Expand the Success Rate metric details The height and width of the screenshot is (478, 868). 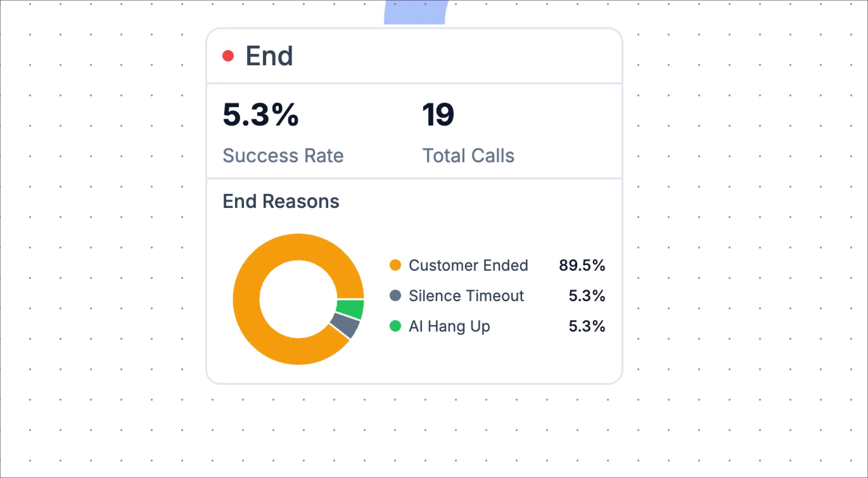pos(283,155)
